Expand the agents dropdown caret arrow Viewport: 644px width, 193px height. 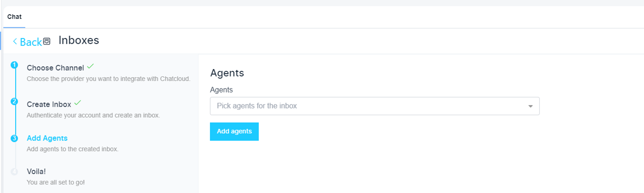coord(530,106)
